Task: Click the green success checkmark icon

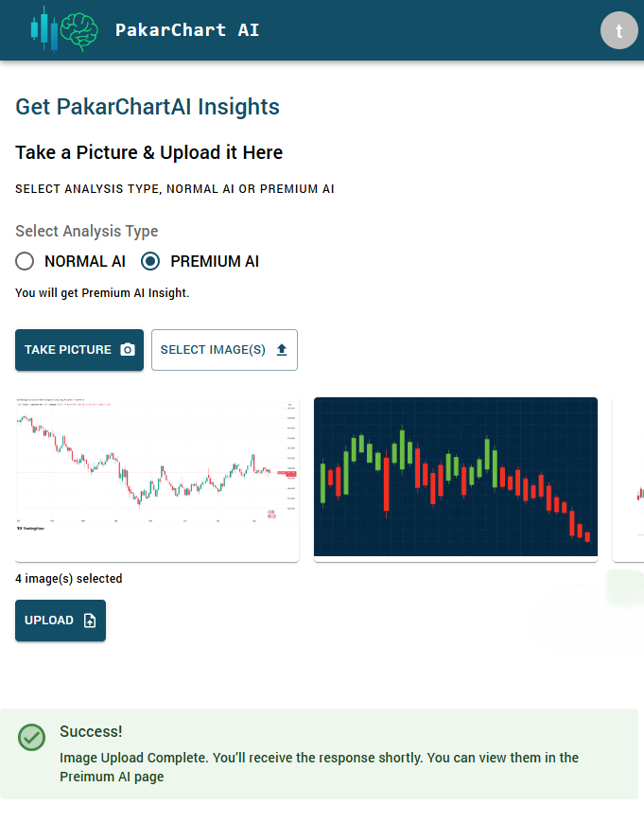Action: (x=32, y=738)
